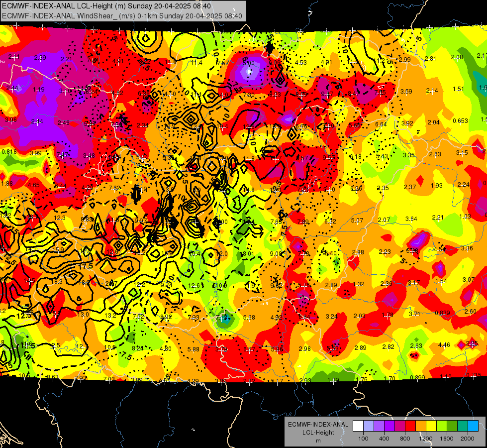Pick the orange legend color swatch
487x448 pixels.
421,426
